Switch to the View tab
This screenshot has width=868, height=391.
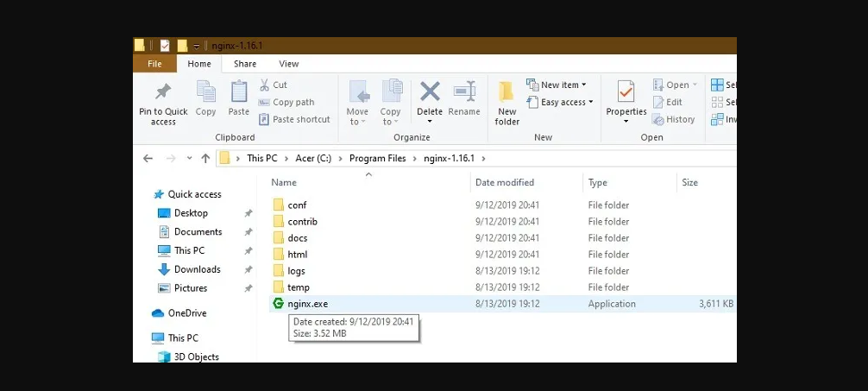[x=288, y=64]
